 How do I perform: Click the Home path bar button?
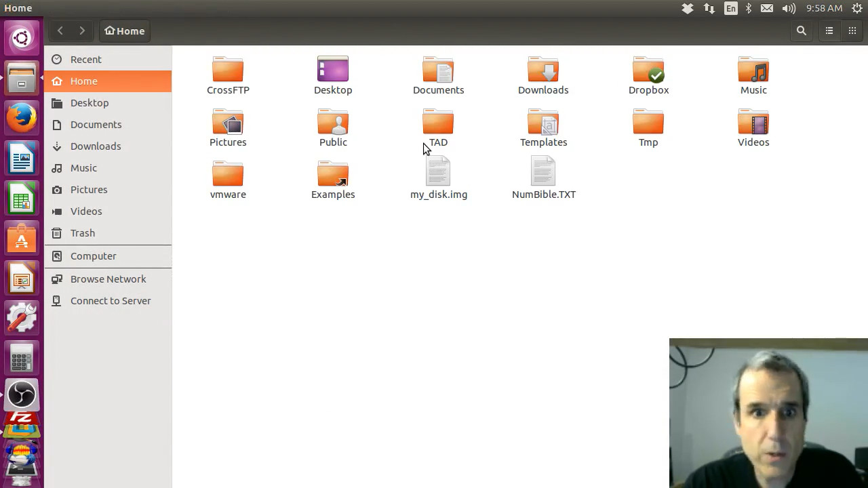tap(125, 30)
